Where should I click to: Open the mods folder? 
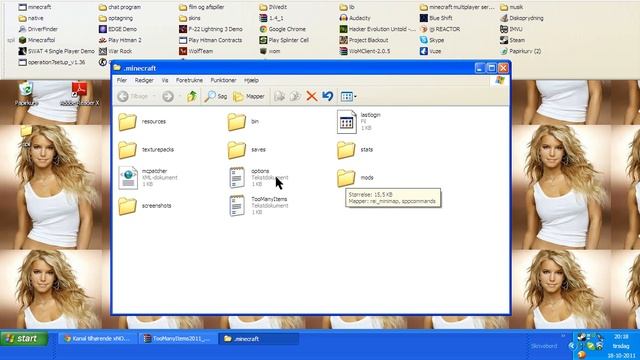355,178
